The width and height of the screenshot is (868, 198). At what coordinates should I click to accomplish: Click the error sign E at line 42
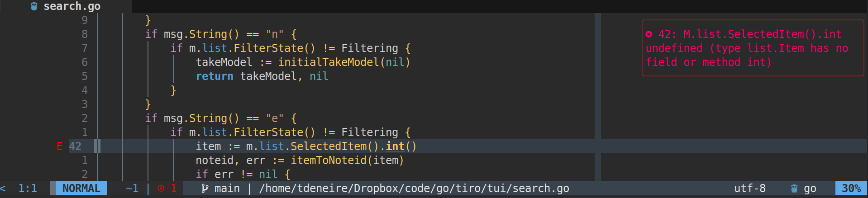pyautogui.click(x=60, y=146)
